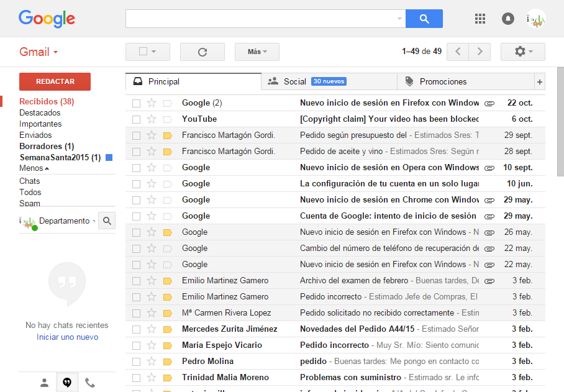Open the Más actions dropdown
Image resolution: width=564 pixels, height=392 pixels.
(x=257, y=52)
